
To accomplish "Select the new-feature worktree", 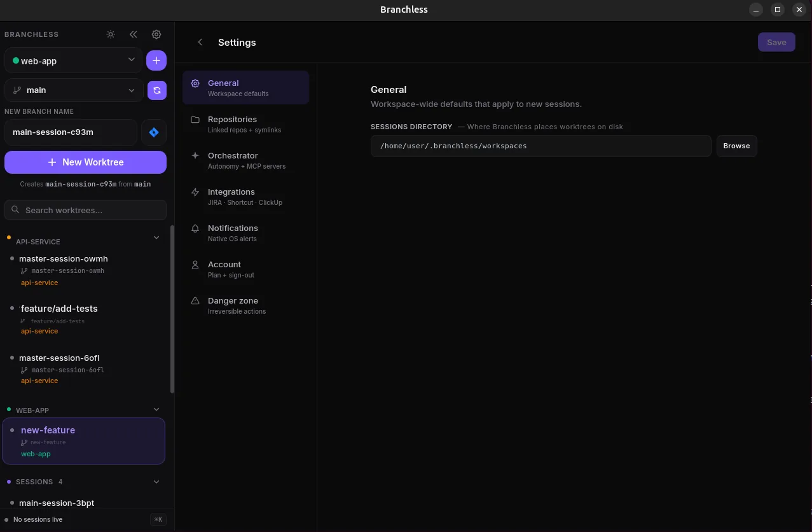I will click(84, 441).
